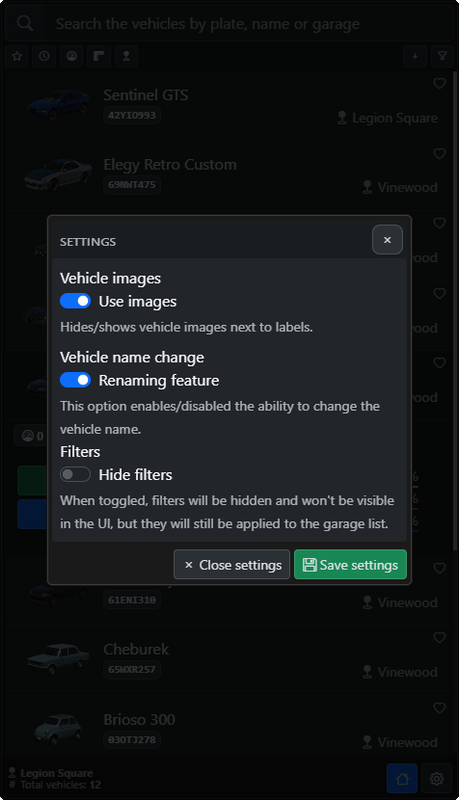Click the Save settings button
Viewport: 459px width, 800px height.
coord(350,564)
